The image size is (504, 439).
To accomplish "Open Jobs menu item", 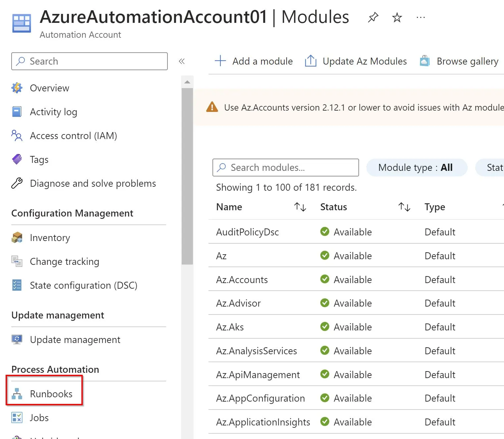I will pyautogui.click(x=39, y=418).
